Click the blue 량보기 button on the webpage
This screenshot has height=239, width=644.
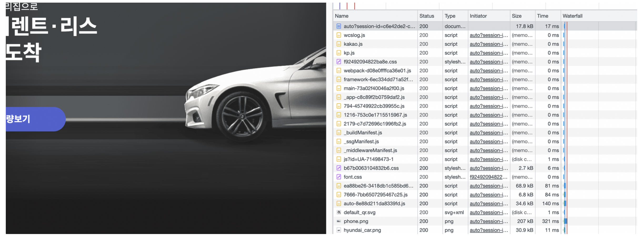coord(35,119)
